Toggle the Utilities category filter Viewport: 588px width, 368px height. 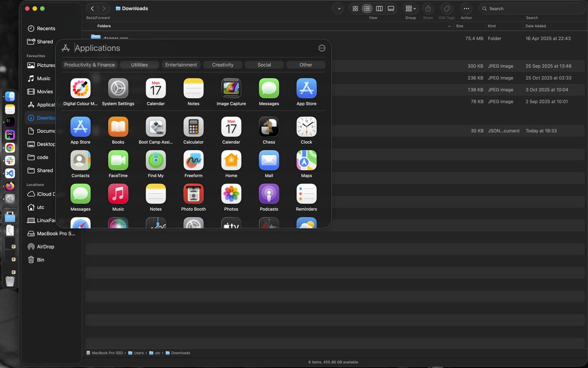point(140,65)
